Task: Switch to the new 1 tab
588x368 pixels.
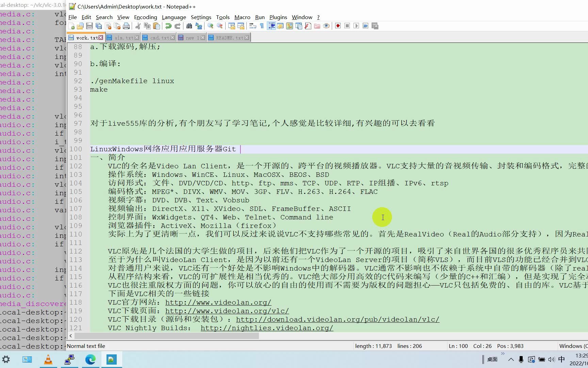Action: (x=193, y=38)
